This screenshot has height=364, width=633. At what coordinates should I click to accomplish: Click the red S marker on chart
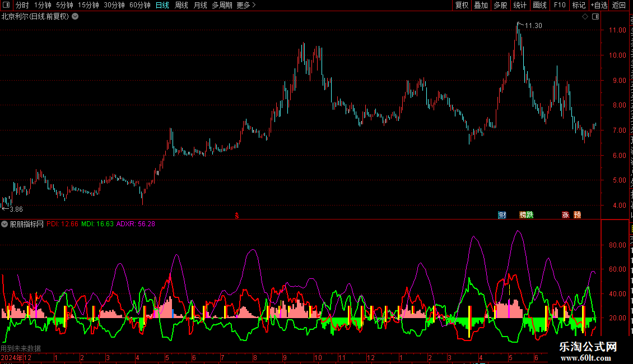pyautogui.click(x=237, y=216)
